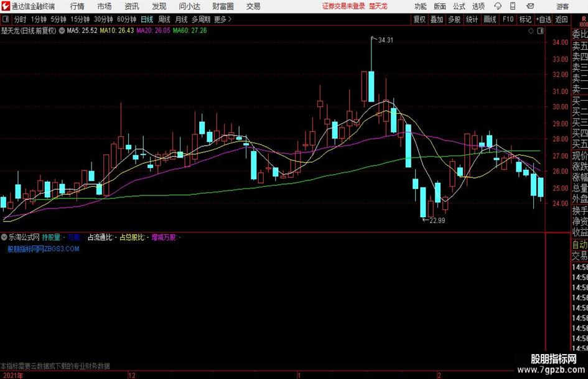Add stock with +自选 button
This screenshot has width=588, height=379.
coord(544,19)
